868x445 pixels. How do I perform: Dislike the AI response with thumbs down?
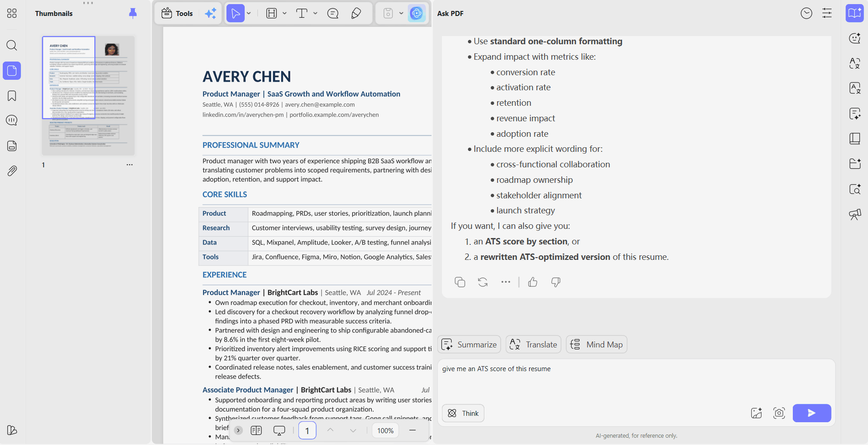[x=555, y=282]
